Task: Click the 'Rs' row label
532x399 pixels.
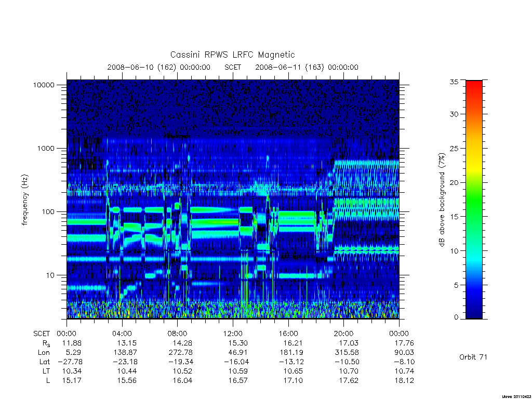Action: click(x=46, y=343)
